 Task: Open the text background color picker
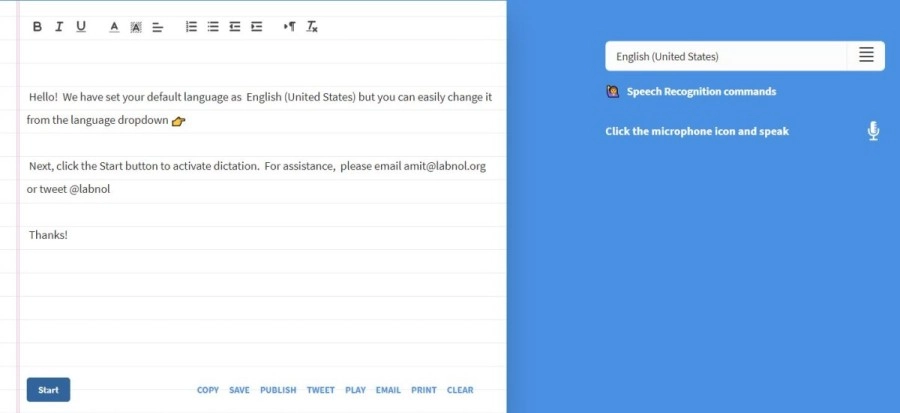pyautogui.click(x=135, y=27)
